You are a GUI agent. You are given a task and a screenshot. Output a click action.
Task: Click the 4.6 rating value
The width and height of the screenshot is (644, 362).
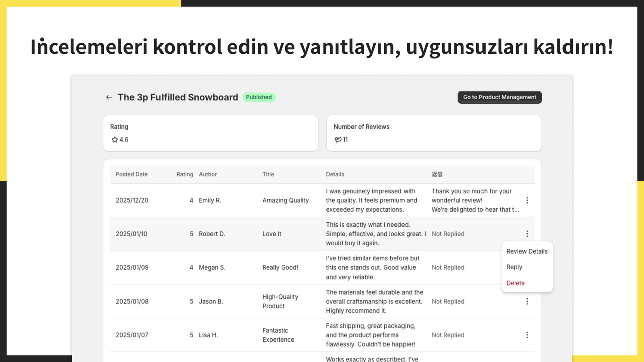coord(124,140)
